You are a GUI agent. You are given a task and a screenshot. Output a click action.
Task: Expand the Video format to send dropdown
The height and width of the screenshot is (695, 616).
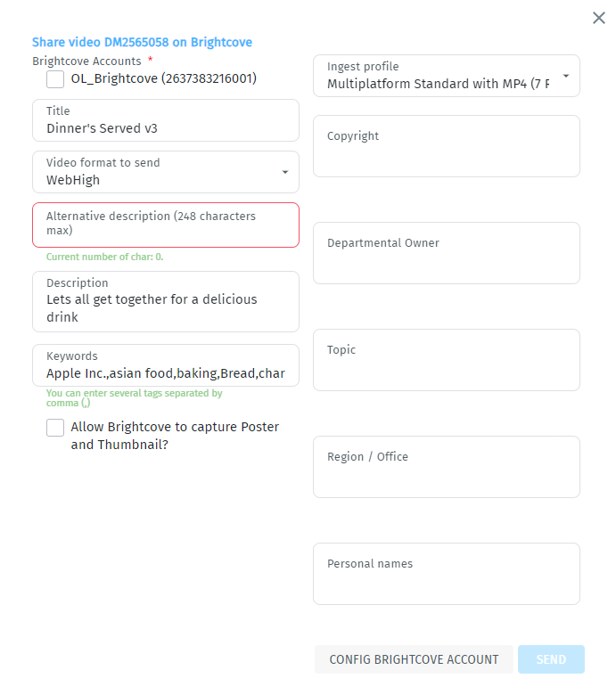[x=284, y=172]
